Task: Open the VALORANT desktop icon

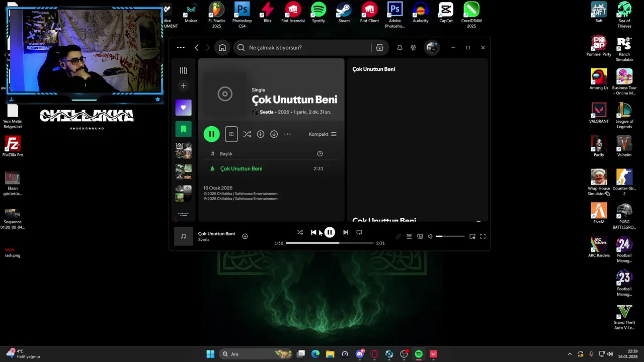Action: pos(599,113)
